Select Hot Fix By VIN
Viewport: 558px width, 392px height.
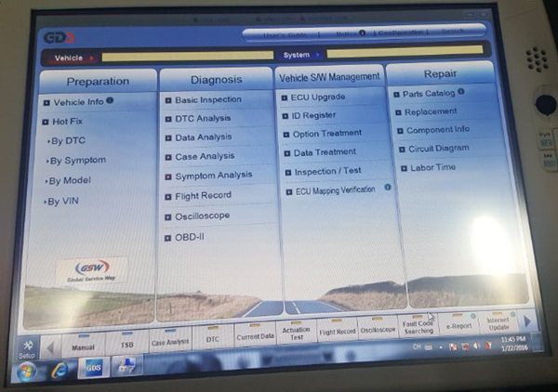point(62,202)
